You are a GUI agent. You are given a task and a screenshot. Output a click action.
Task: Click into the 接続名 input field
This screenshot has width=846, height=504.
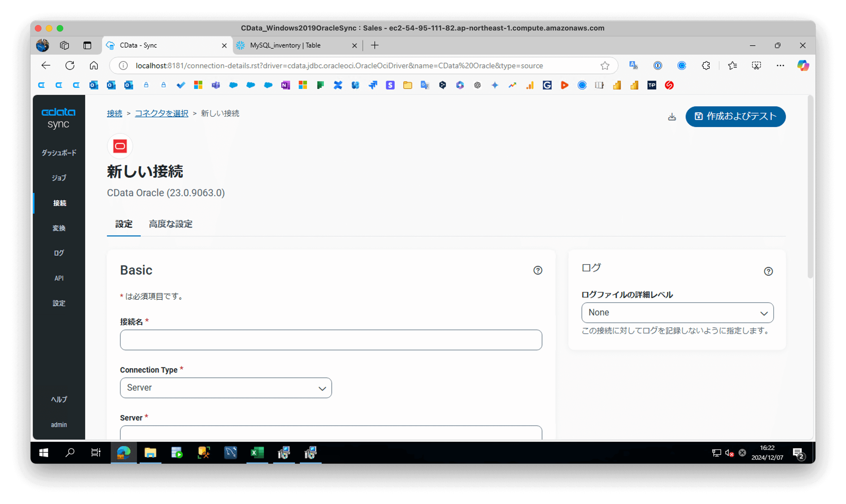click(x=331, y=340)
